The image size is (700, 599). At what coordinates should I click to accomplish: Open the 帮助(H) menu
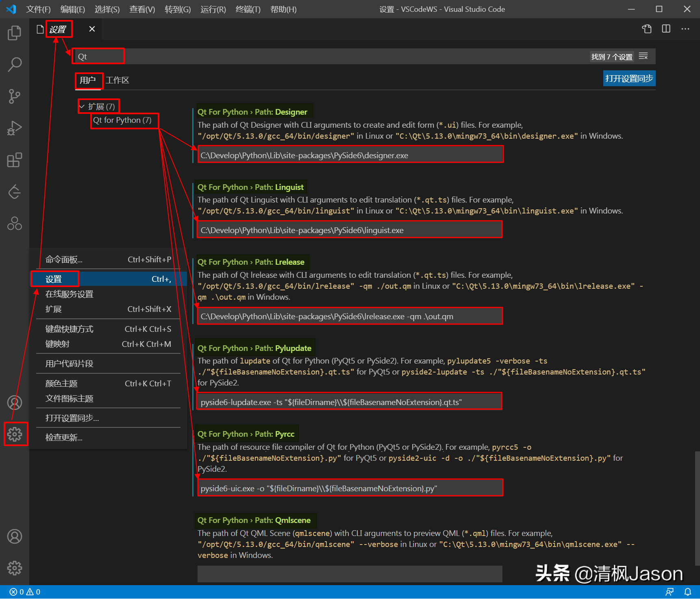tap(283, 9)
